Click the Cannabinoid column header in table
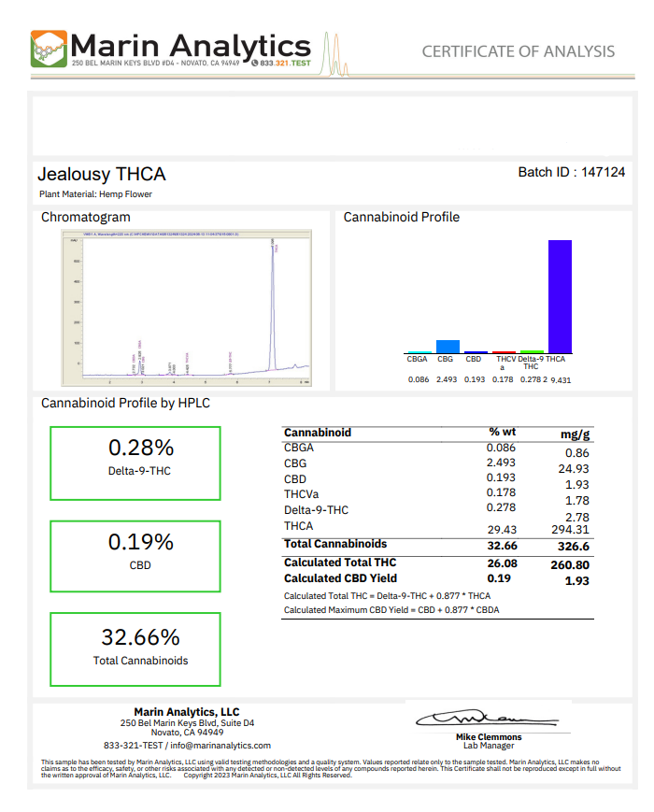Image resolution: width=654 pixels, height=812 pixels. [x=318, y=433]
